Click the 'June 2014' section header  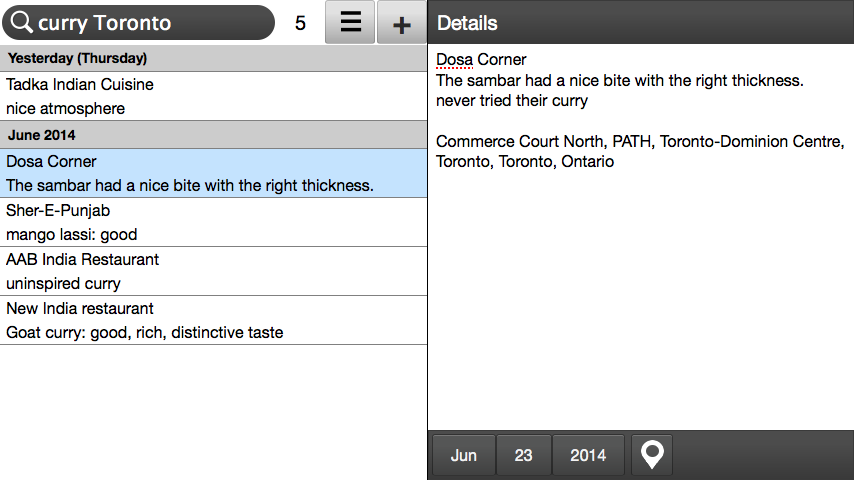213,135
